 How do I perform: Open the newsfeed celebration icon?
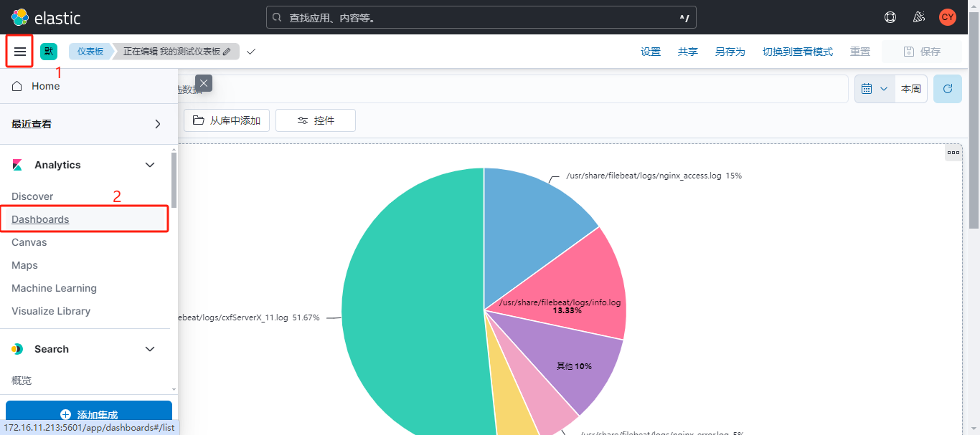coord(919,17)
